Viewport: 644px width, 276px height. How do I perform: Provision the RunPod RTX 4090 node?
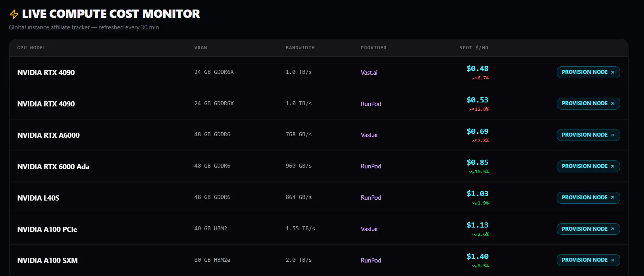588,104
